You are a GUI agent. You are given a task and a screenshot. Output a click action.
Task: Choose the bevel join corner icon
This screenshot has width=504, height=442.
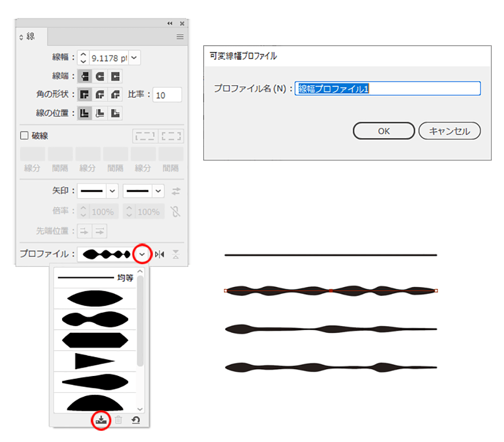point(115,95)
